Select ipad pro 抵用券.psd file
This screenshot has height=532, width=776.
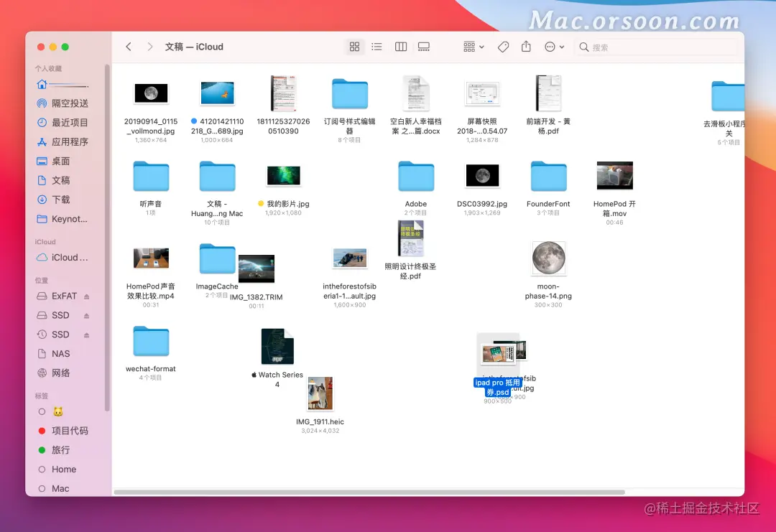click(x=498, y=354)
